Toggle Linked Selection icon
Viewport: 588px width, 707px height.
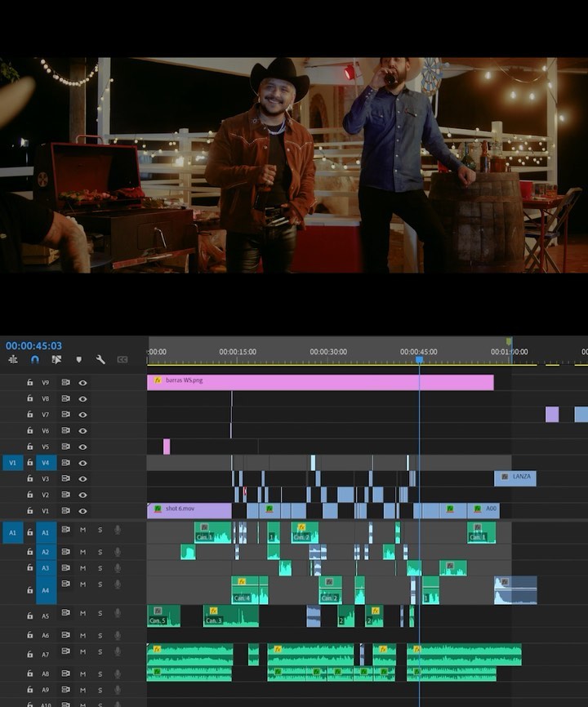tap(56, 359)
